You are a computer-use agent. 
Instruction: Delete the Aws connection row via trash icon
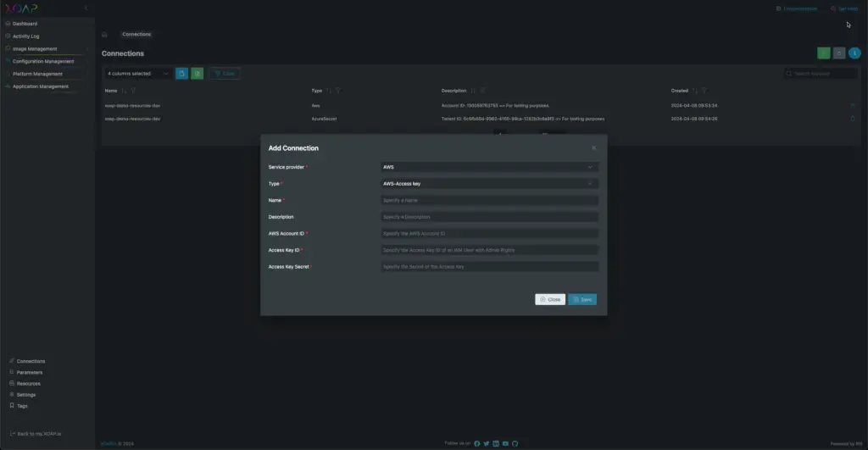[x=853, y=105]
